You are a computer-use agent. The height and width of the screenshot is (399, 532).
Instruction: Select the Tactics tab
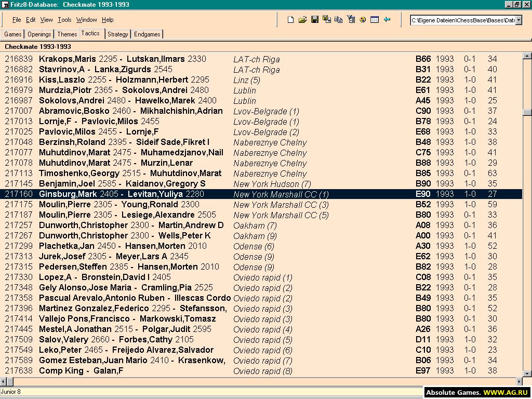pos(90,33)
